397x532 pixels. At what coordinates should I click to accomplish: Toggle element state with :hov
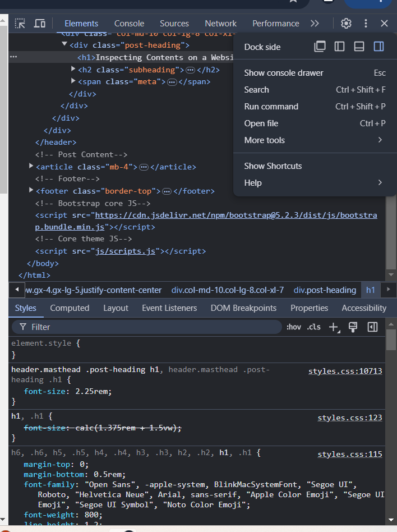coord(293,327)
